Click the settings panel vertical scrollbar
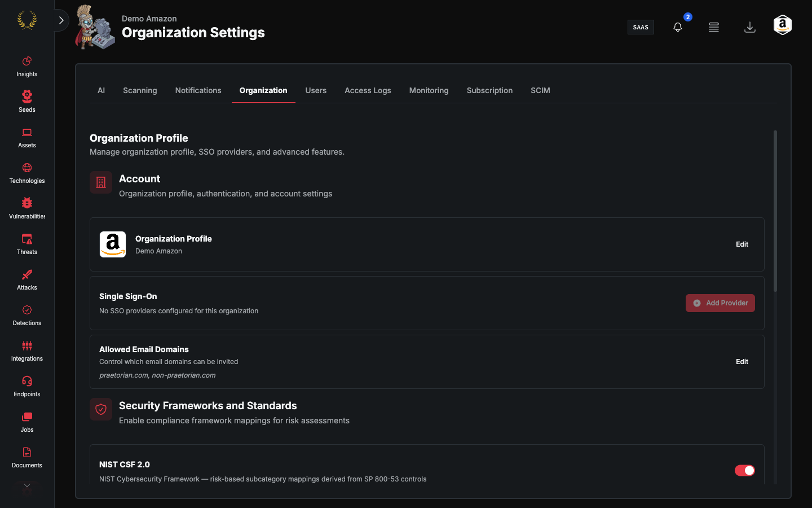The width and height of the screenshot is (812, 508). 775,211
